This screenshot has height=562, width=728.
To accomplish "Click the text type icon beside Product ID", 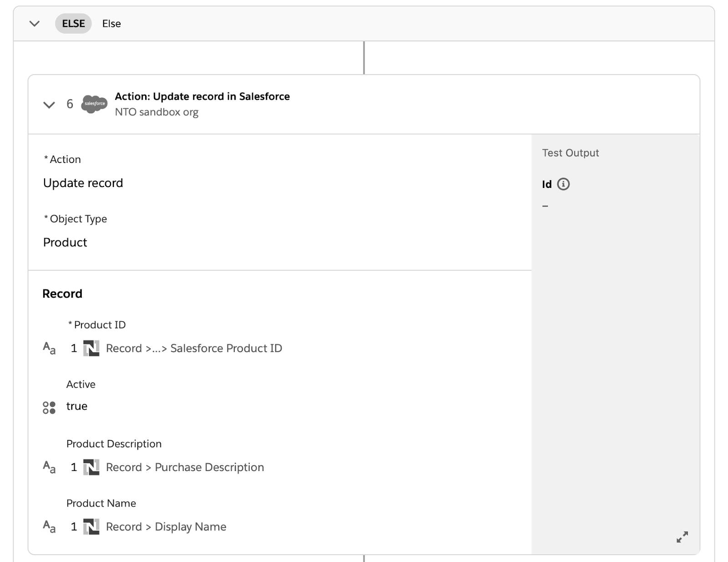I will pos(49,349).
